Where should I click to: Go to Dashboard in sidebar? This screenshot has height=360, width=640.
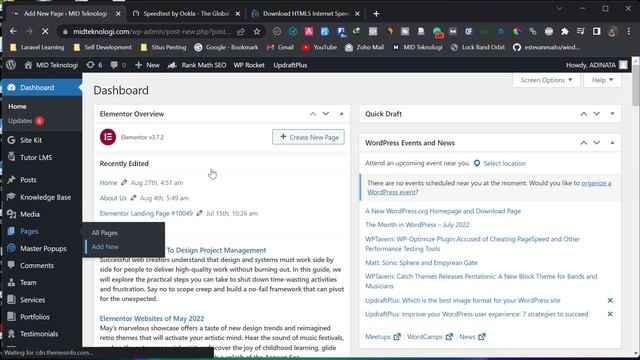41,87
